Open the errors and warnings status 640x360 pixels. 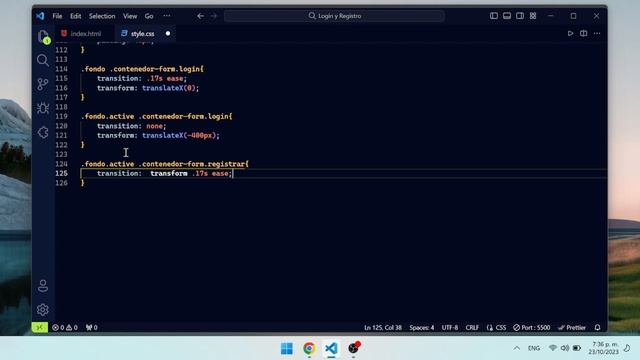point(65,327)
